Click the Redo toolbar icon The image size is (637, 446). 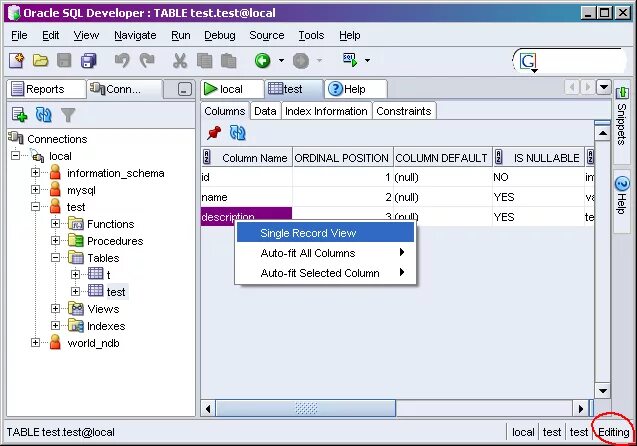pyautogui.click(x=147, y=61)
